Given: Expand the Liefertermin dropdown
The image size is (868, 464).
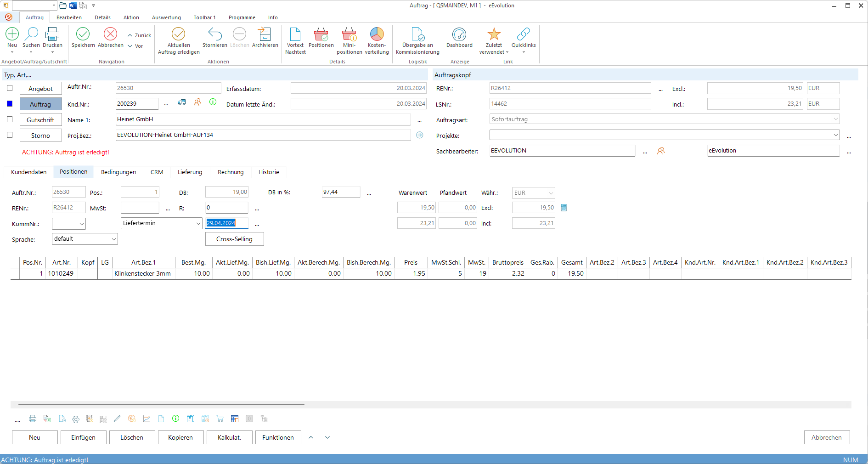Looking at the screenshot, I should tap(198, 223).
